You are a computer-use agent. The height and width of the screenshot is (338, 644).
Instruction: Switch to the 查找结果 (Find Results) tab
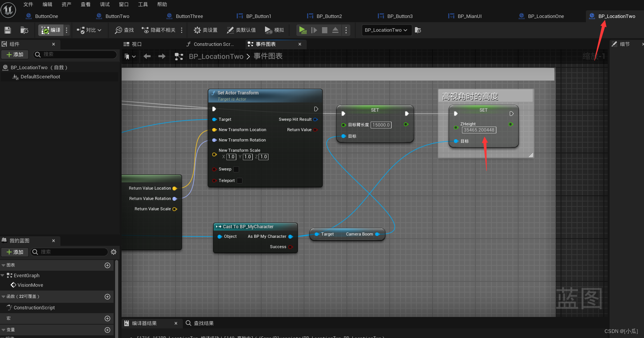pos(200,323)
